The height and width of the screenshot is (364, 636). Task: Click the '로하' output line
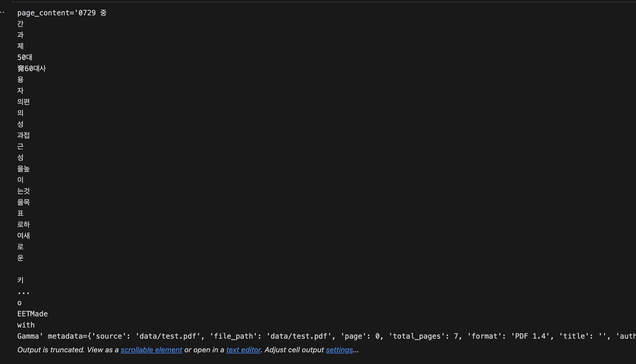coord(23,225)
